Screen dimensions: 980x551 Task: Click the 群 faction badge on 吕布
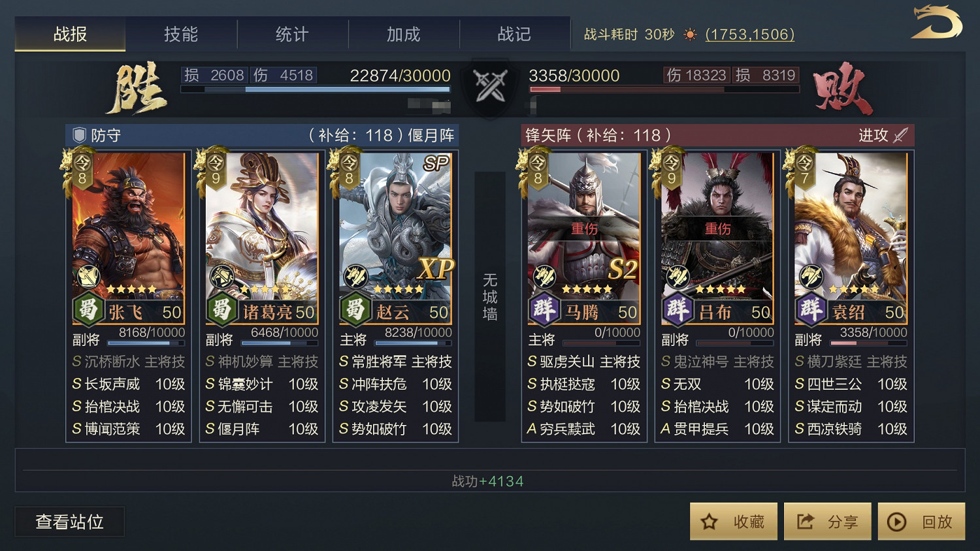click(x=678, y=309)
